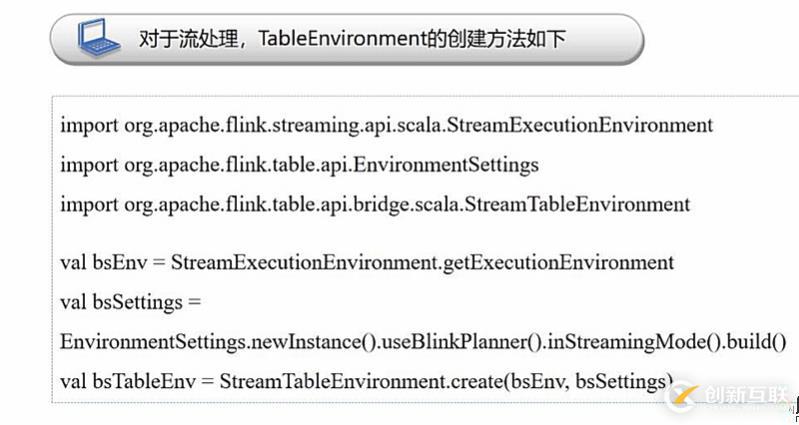Screen dimensions: 799x425
Task: Click the val bsEnv declaration line
Action: click(x=367, y=263)
